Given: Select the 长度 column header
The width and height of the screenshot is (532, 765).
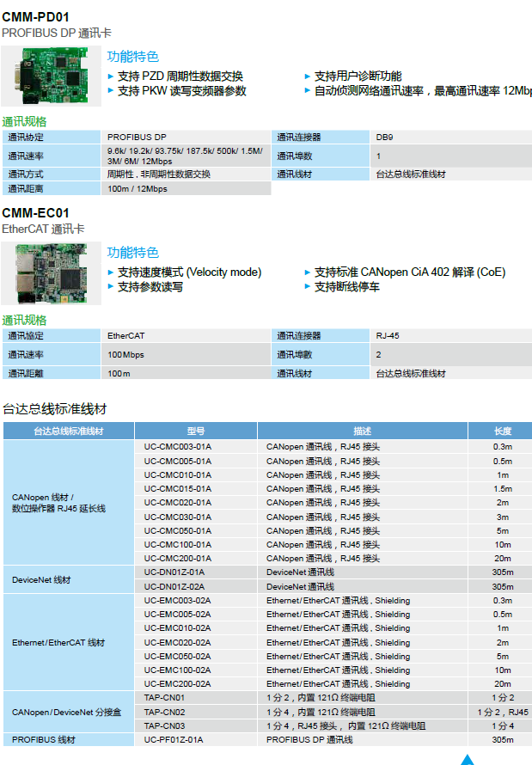Looking at the screenshot, I should [x=502, y=431].
